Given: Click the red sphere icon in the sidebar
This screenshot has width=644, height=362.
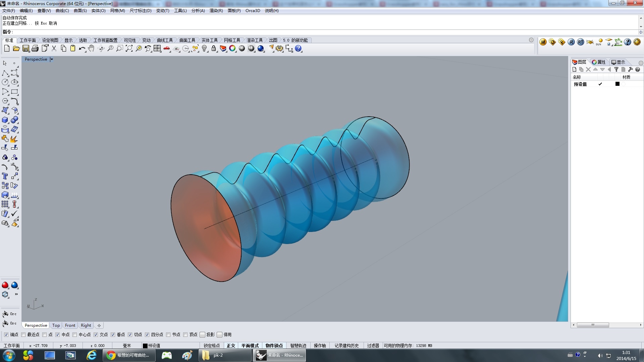Looking at the screenshot, I should [5, 285].
